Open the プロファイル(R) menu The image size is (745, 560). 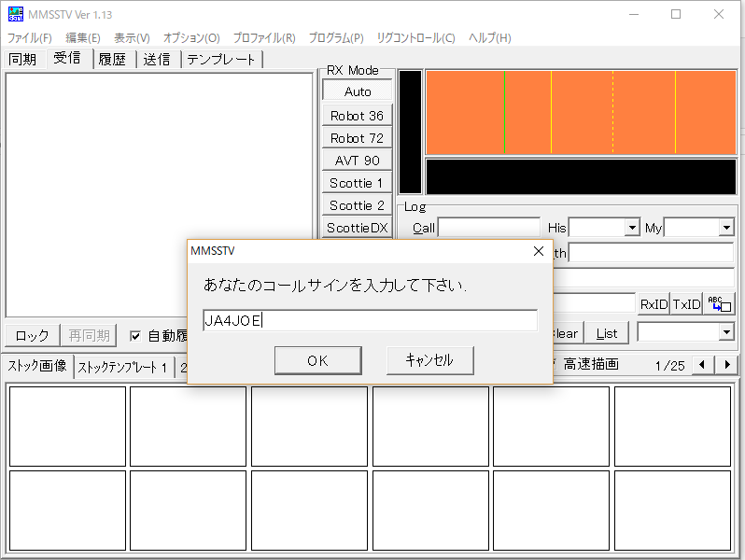pos(264,38)
